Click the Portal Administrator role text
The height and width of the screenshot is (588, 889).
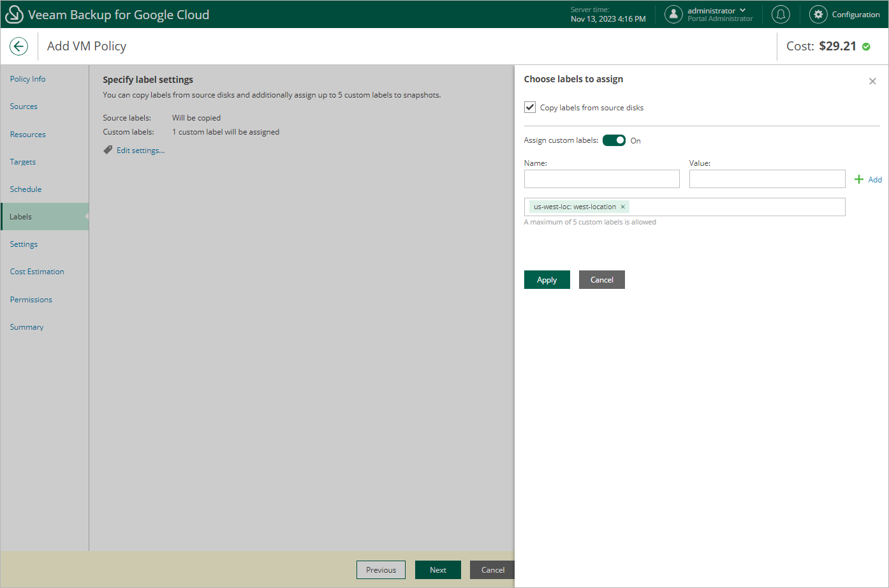[720, 19]
